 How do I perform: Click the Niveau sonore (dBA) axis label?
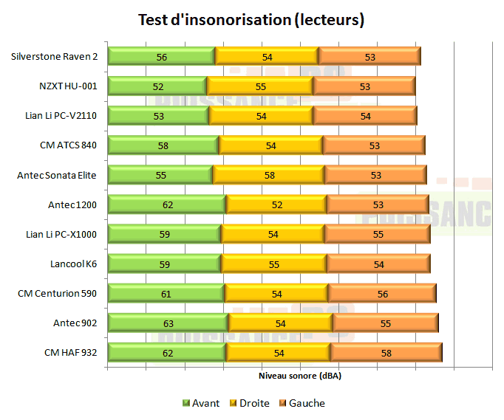[299, 376]
